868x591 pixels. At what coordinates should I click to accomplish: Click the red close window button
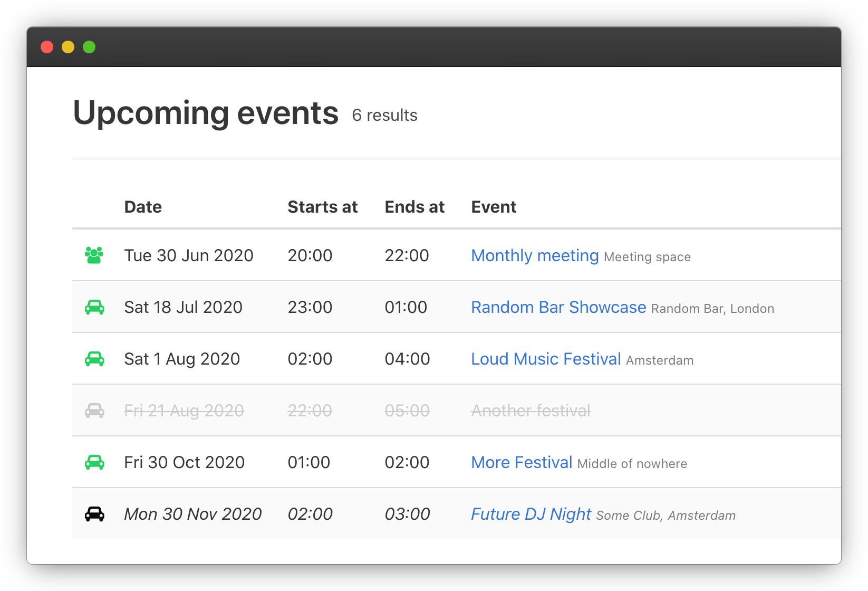[47, 47]
